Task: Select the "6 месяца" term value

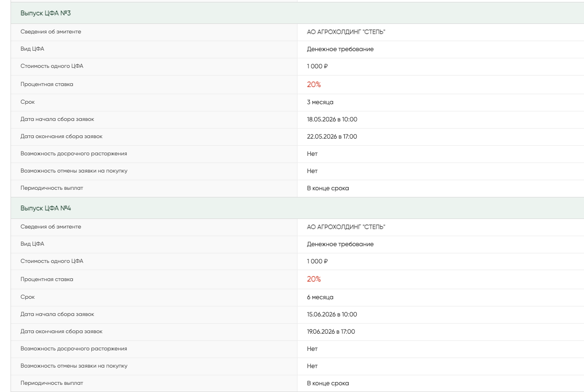Action: tap(320, 297)
